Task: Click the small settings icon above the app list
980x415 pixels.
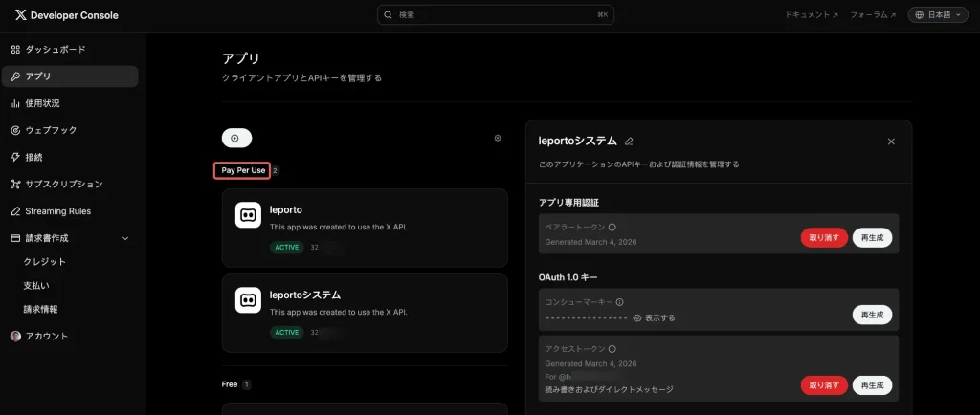Action: 498,139
